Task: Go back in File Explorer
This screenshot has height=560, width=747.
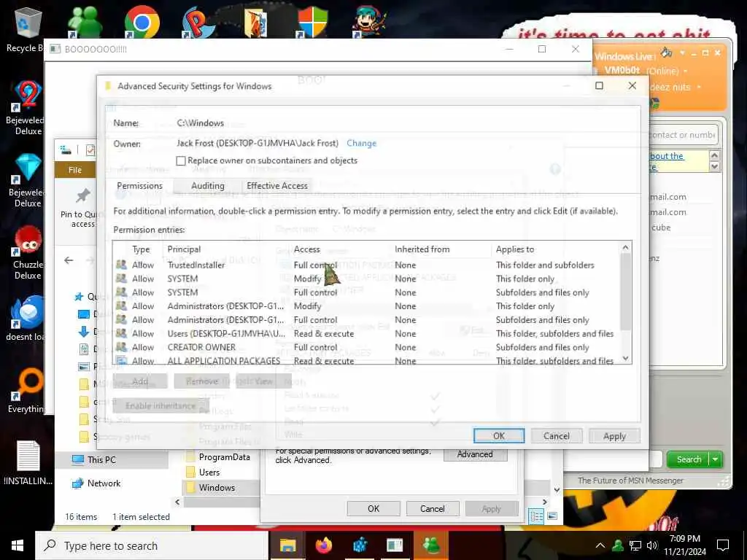Action: [x=69, y=260]
